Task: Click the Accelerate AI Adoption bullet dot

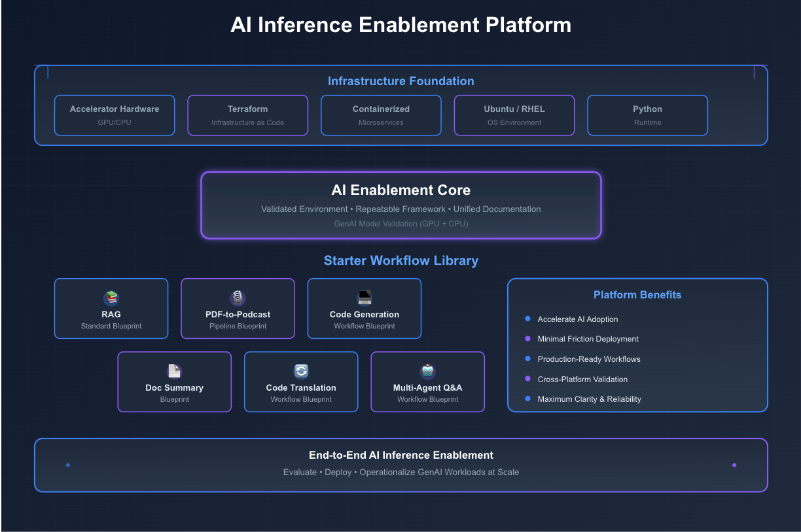Action: pyautogui.click(x=527, y=319)
